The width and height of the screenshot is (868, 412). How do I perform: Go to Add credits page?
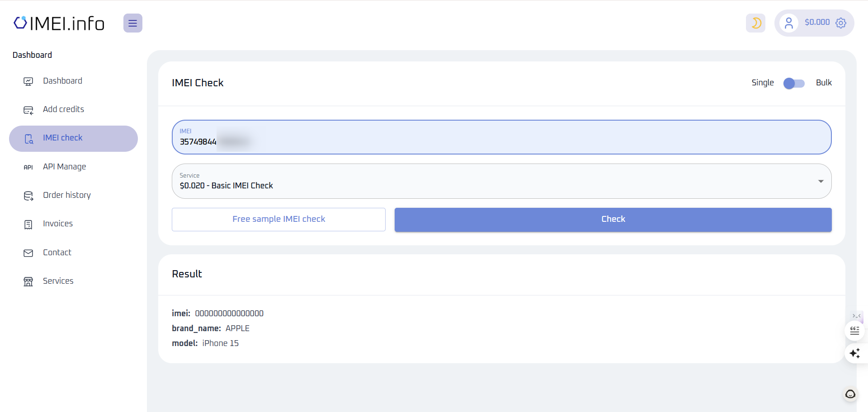tap(63, 109)
